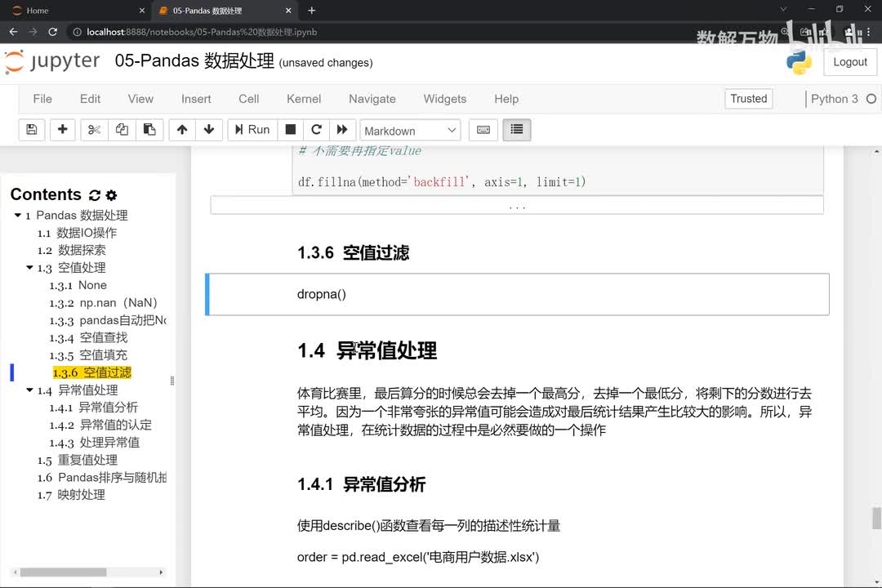Open Contents settings gear icon
882x588 pixels.
(111, 195)
